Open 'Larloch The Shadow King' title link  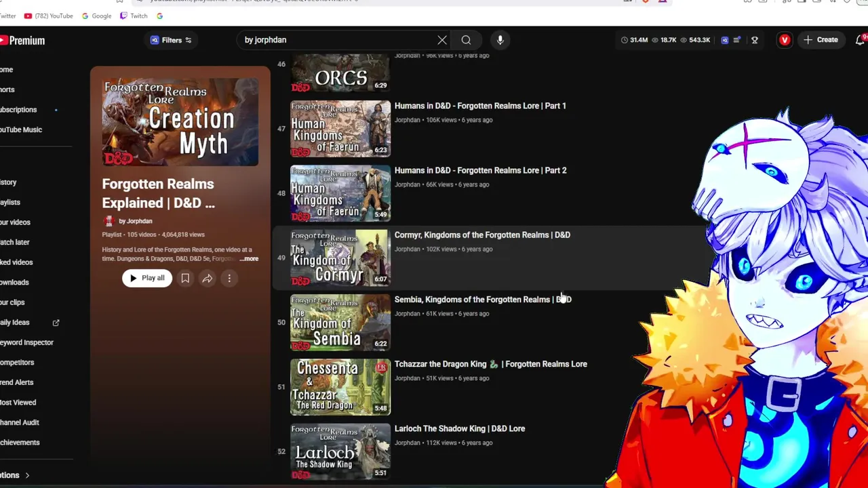(x=460, y=428)
